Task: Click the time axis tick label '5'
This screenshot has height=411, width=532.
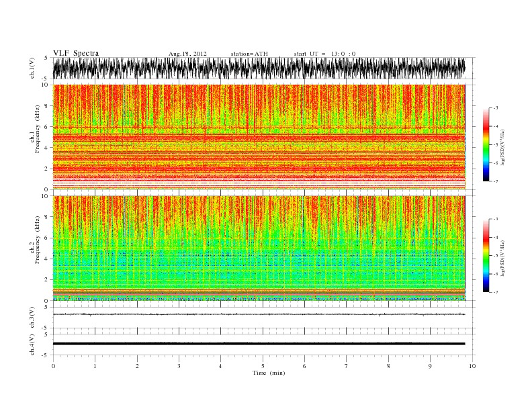Action: [263, 366]
